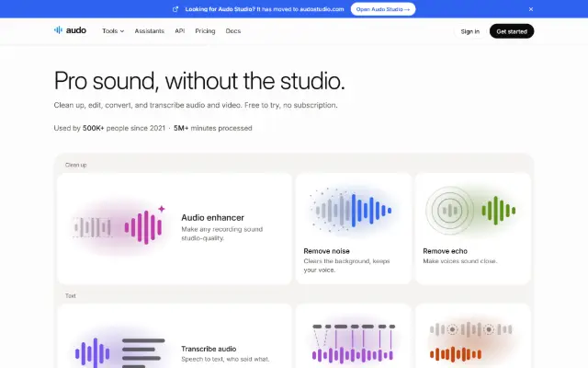The image size is (588, 368).
Task: Click the 'Text' section label
Action: pyautogui.click(x=70, y=296)
